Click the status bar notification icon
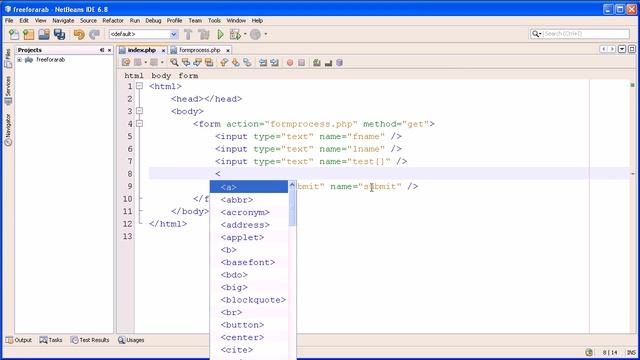Image resolution: width=640 pixels, height=360 pixels. pos(589,352)
